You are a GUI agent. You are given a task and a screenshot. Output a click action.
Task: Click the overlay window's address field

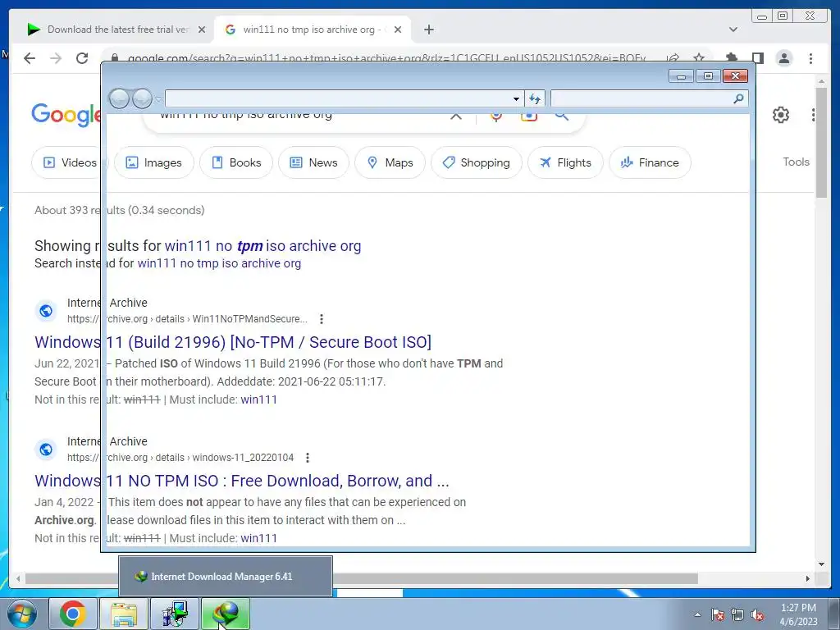[338, 98]
